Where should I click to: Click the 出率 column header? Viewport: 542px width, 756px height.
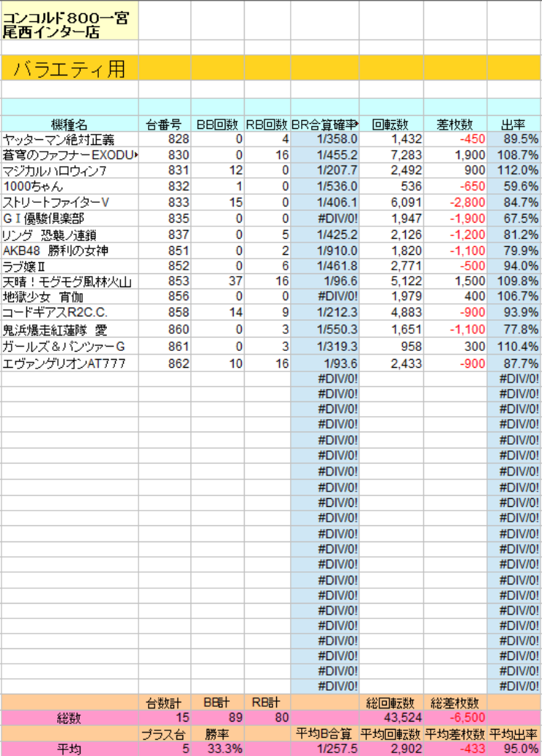click(513, 124)
